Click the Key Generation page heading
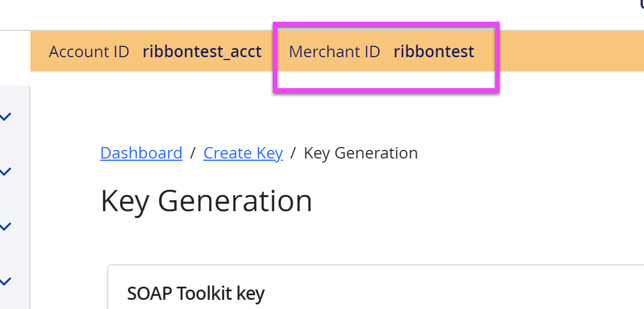 (206, 201)
